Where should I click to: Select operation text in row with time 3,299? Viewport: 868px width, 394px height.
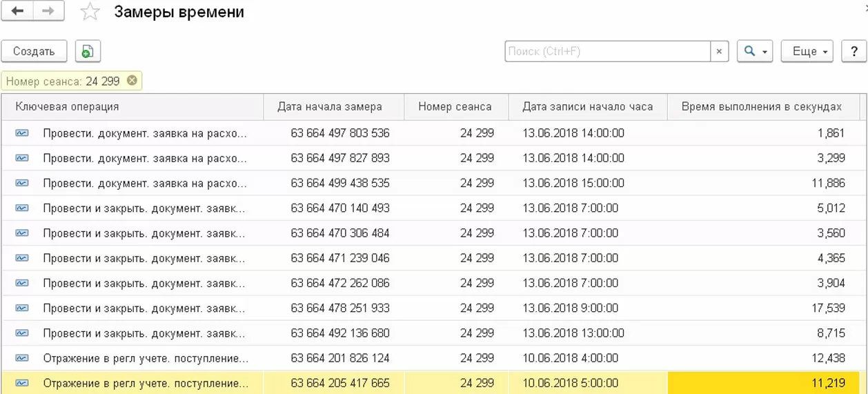pos(145,158)
